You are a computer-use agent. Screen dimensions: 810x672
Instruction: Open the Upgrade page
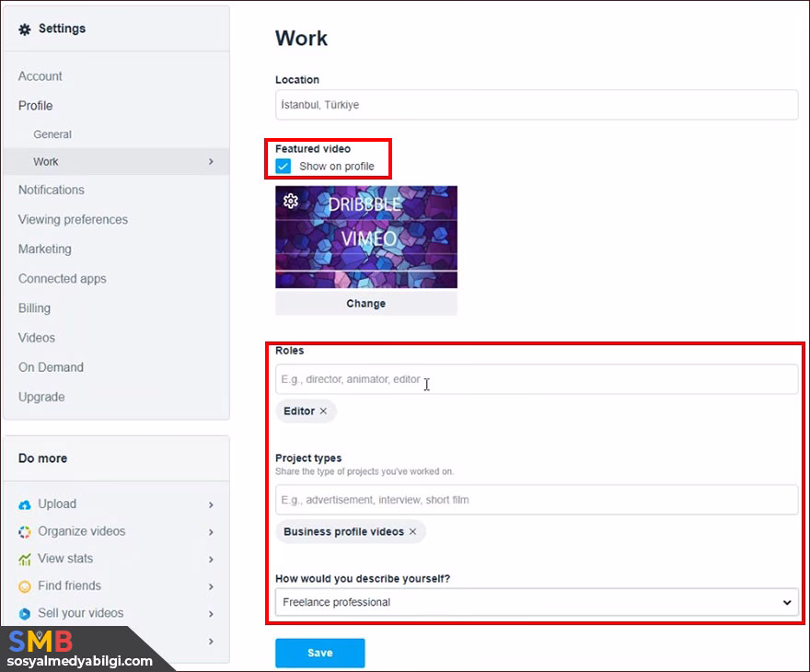click(x=41, y=397)
